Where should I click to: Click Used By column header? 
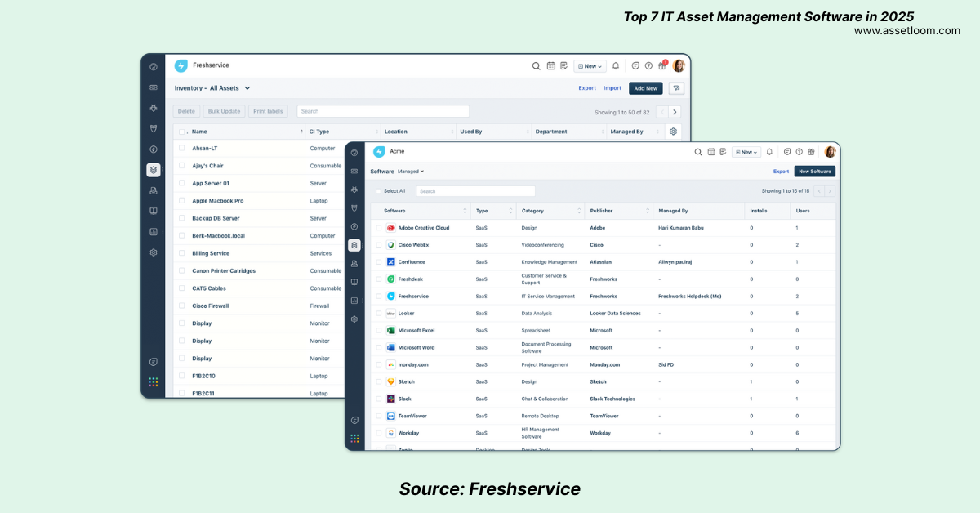[470, 132]
